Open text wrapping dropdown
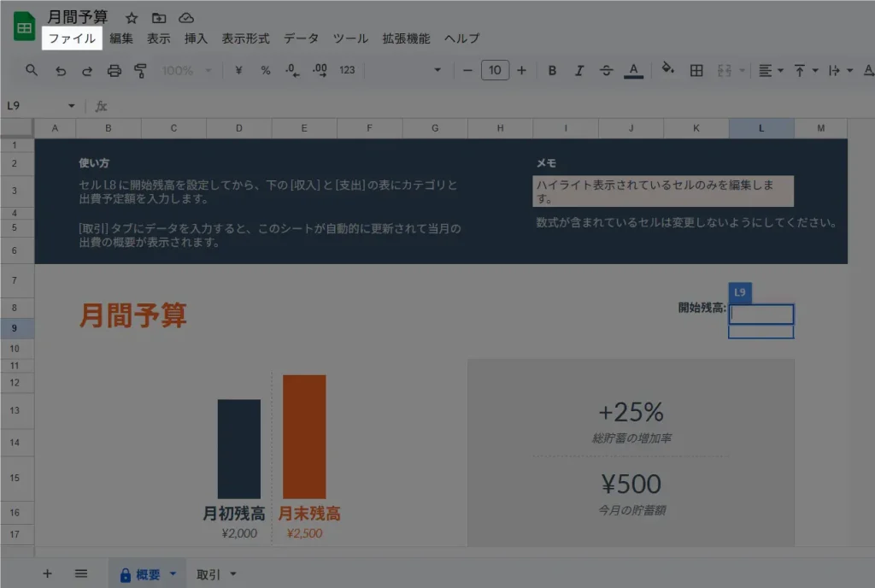This screenshot has height=588, width=875. 841,70
